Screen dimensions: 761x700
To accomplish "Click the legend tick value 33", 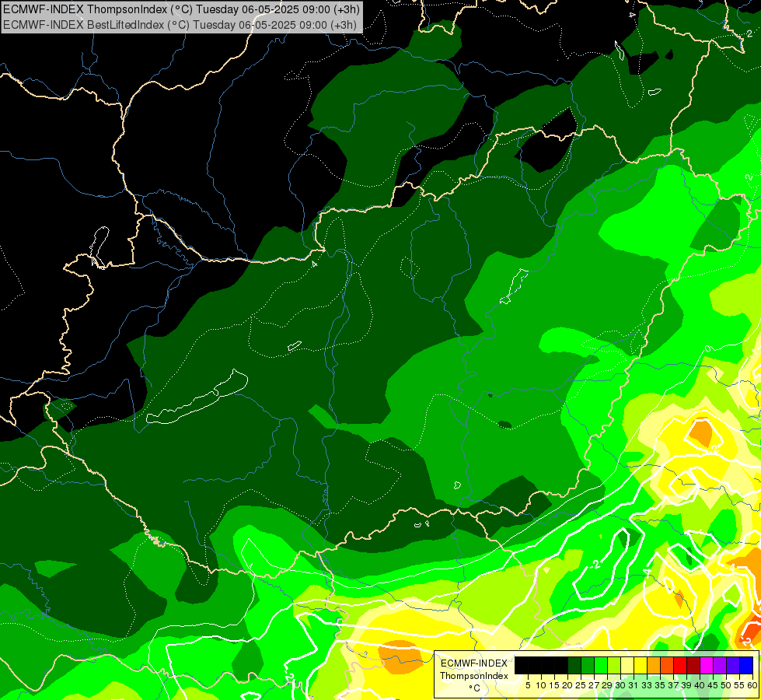I will pos(647,685).
